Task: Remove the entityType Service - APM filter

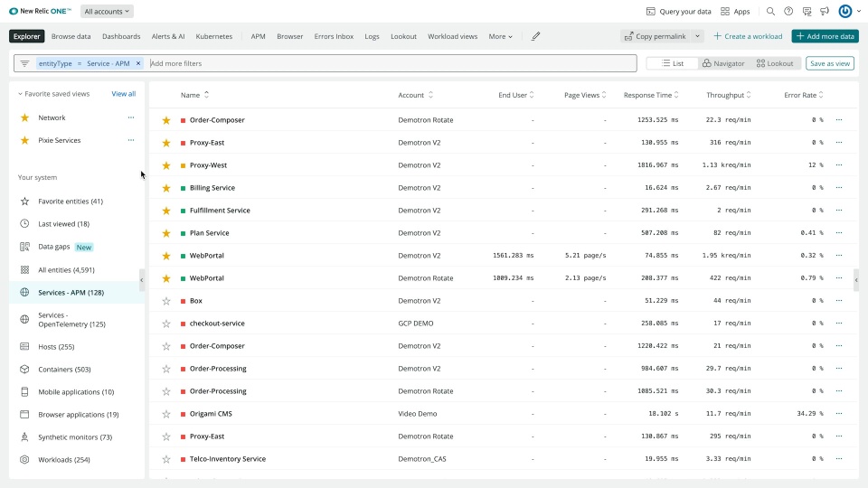Action: pyautogui.click(x=138, y=63)
